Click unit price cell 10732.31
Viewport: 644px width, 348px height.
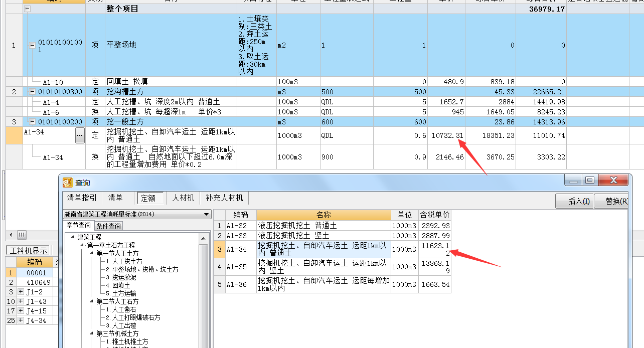(x=447, y=135)
